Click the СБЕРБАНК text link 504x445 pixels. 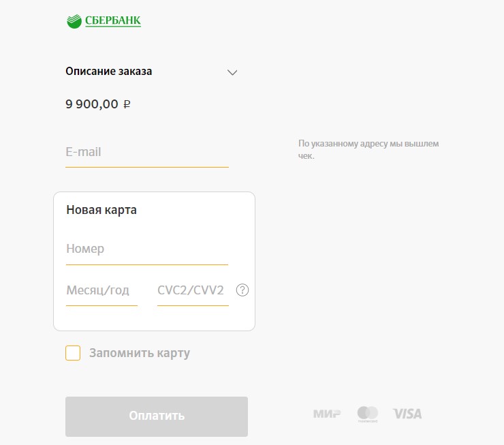(x=113, y=20)
